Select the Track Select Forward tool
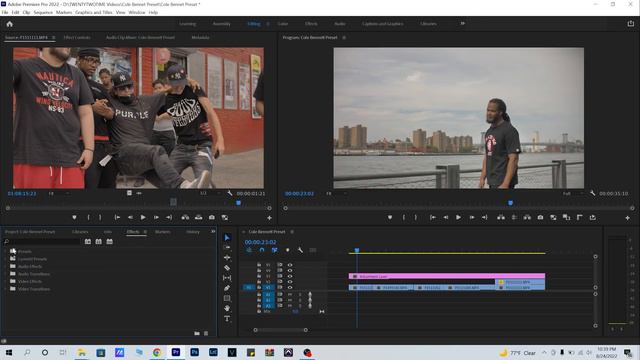The width and height of the screenshot is (640, 360). tap(227, 247)
